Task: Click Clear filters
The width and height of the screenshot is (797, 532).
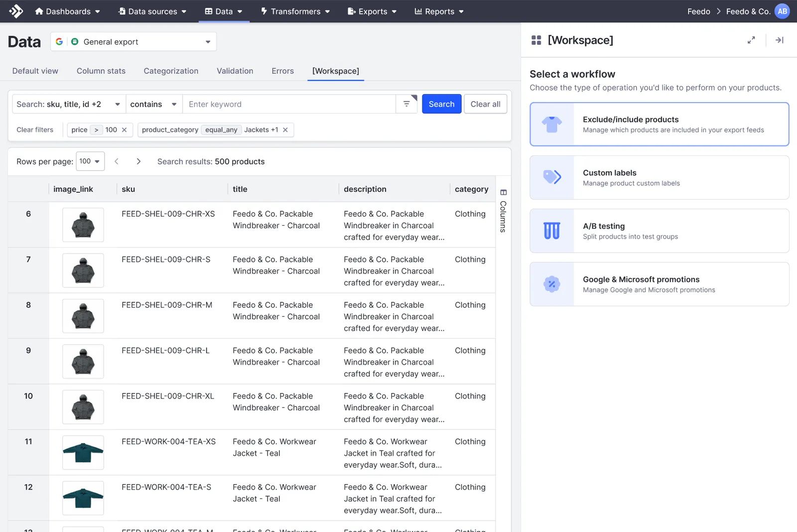Action: [35, 130]
